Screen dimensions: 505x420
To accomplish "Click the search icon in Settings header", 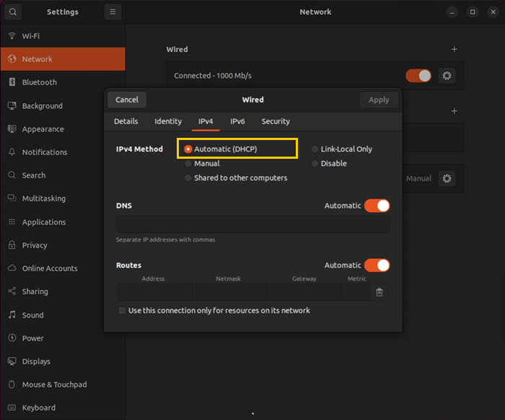I will 12,12.
